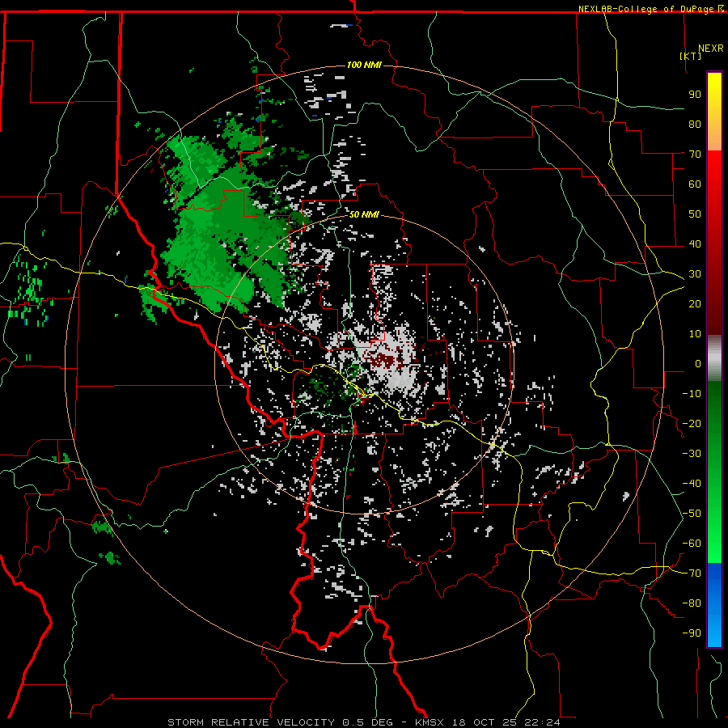Click the -40 value on the velocity scale
Viewport: 728px width, 728px height.
(692, 484)
